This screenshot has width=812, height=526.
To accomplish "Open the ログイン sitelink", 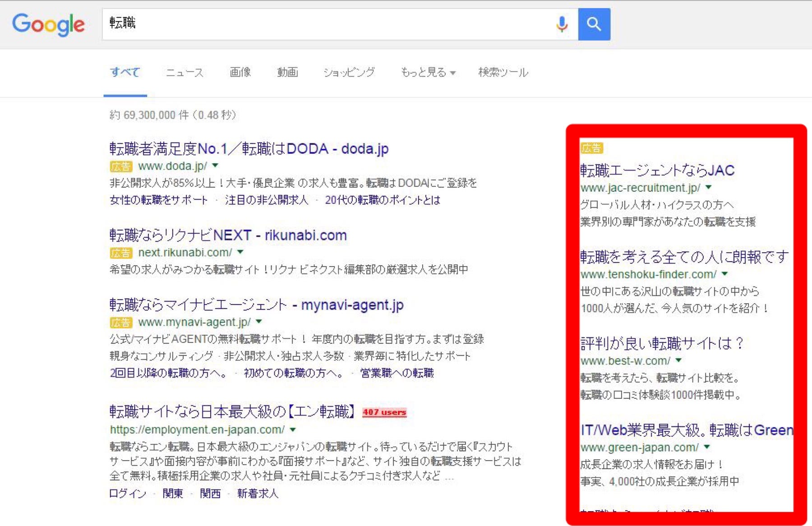I will tap(128, 494).
